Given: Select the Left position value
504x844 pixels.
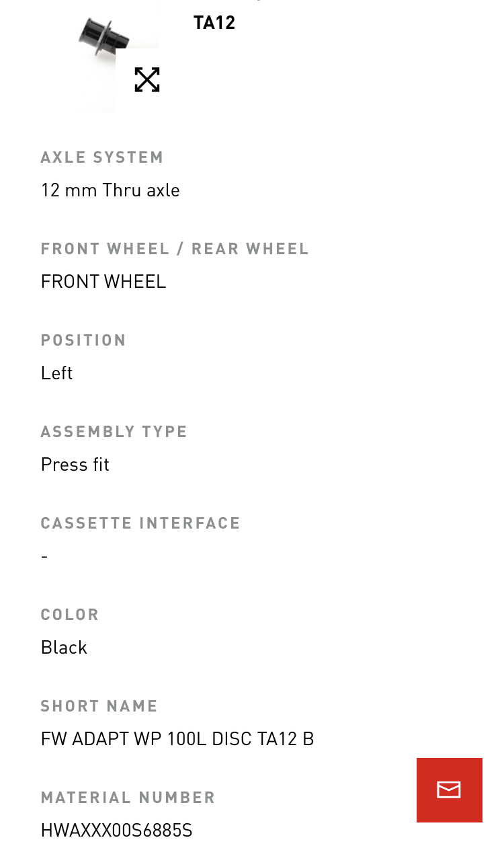Looking at the screenshot, I should pos(56,373).
